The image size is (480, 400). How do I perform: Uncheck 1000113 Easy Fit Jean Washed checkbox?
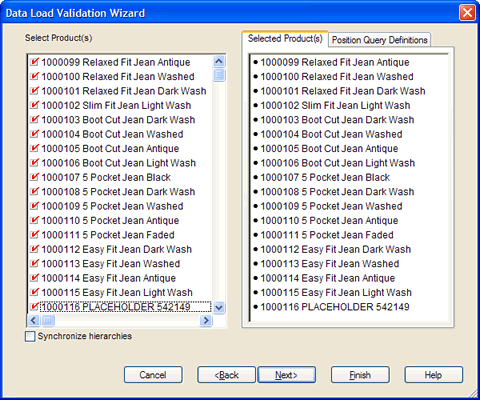pos(34,263)
